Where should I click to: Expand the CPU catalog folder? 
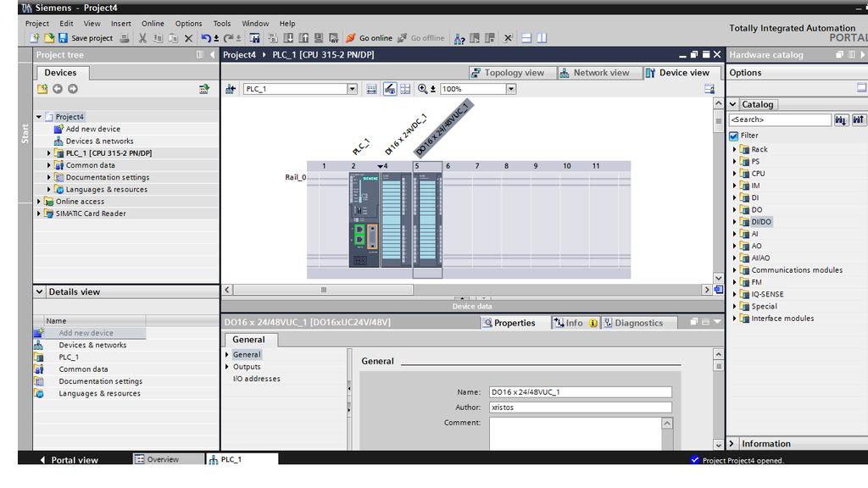[x=735, y=174]
